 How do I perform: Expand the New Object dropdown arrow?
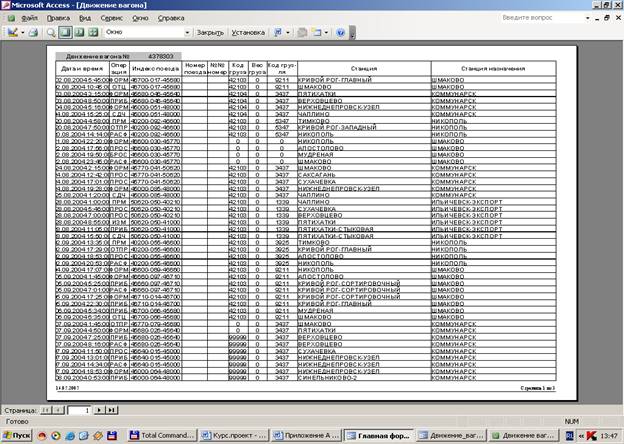(328, 33)
